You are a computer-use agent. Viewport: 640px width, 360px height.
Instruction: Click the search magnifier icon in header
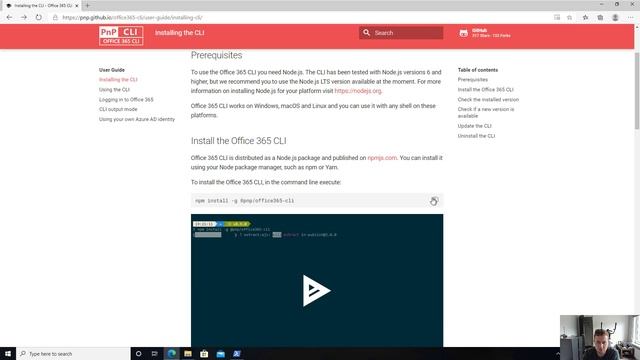pos(366,33)
